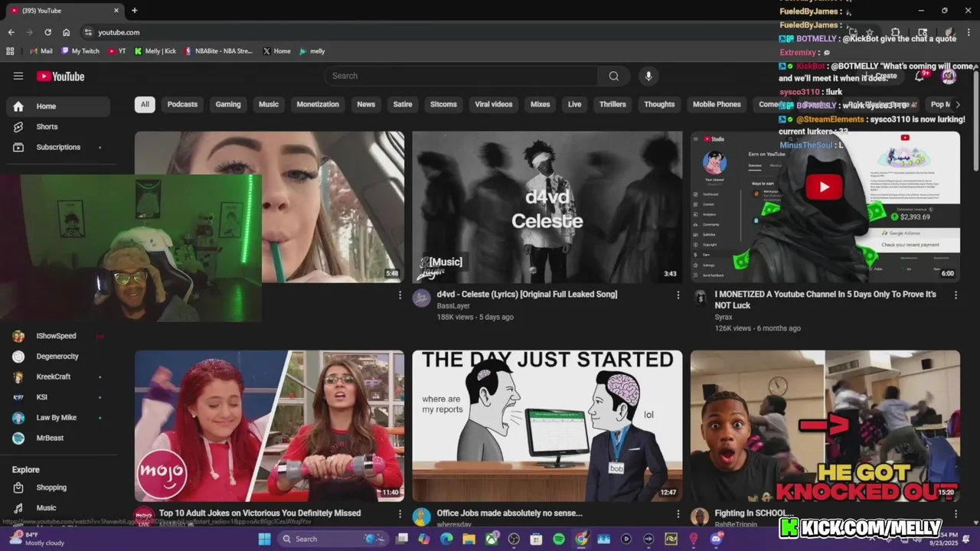The image size is (980, 551).
Task: Open the Degenerocity subscription channel
Action: point(58,357)
